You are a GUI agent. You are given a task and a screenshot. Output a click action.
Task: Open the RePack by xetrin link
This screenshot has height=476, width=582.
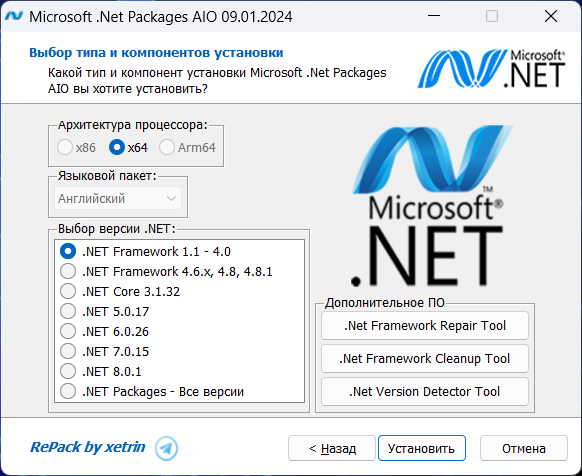click(x=88, y=447)
